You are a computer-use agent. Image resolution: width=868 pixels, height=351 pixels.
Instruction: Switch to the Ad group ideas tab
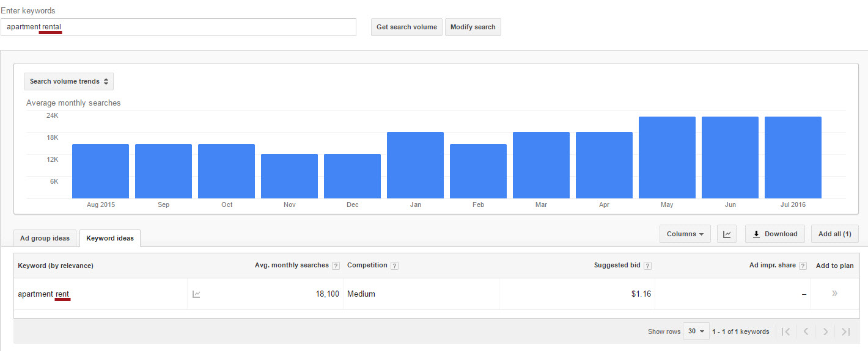[x=45, y=238]
